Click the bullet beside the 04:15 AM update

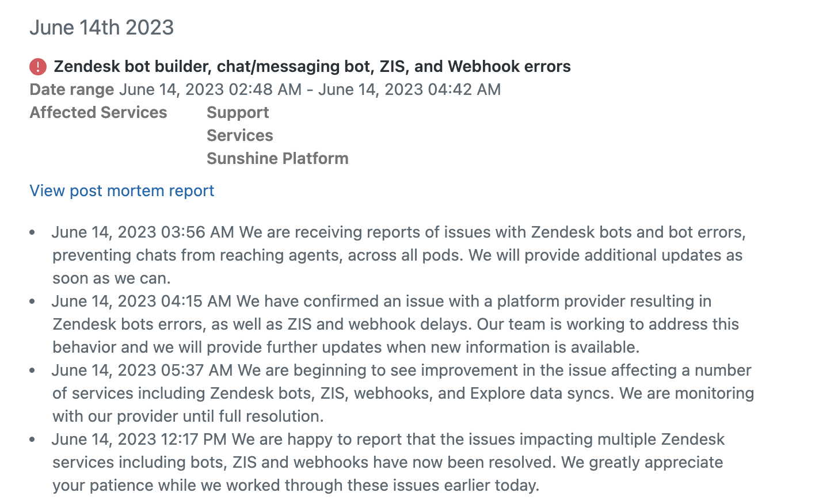coord(32,301)
